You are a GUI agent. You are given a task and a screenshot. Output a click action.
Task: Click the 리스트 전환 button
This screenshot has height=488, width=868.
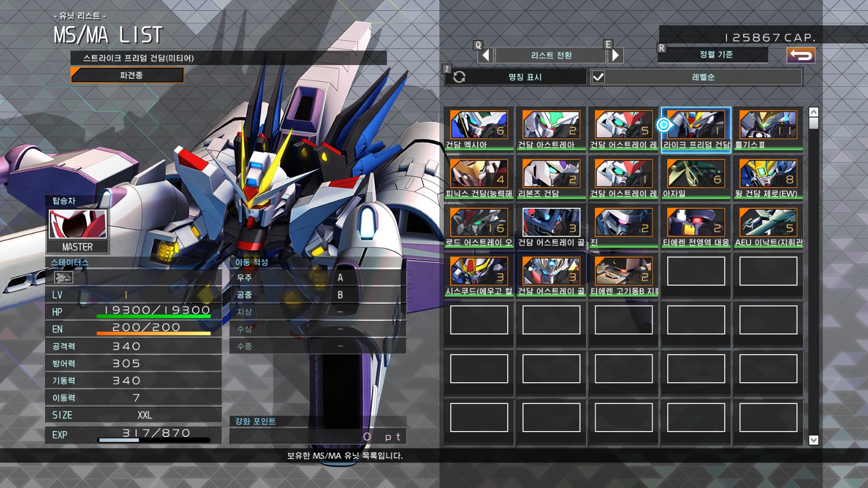[x=551, y=55]
